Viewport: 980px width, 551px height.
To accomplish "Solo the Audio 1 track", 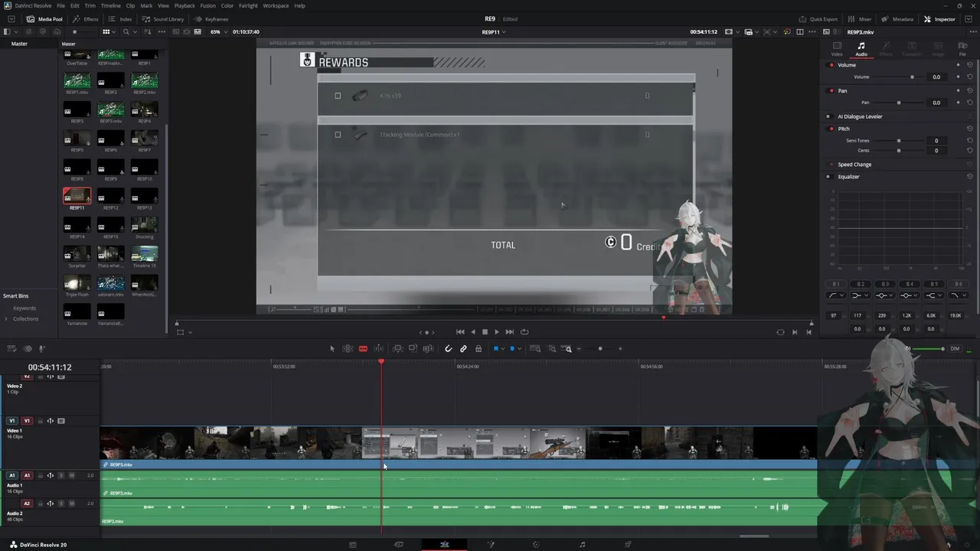I will click(x=60, y=475).
